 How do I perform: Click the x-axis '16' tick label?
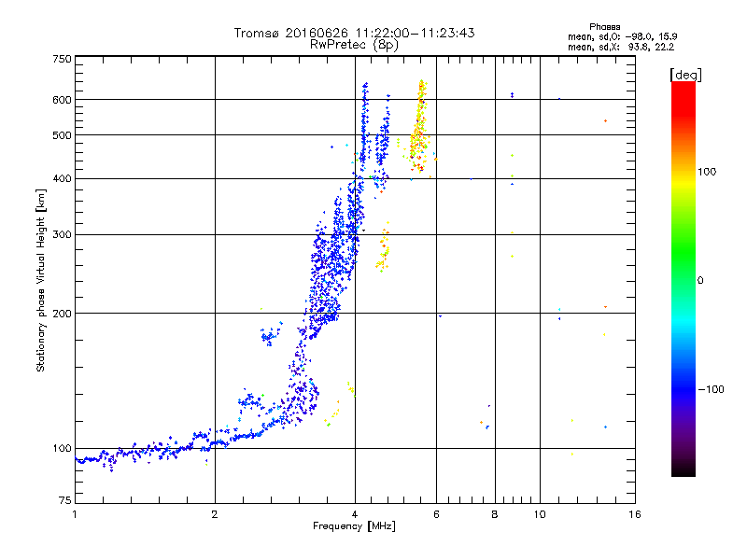pos(635,514)
